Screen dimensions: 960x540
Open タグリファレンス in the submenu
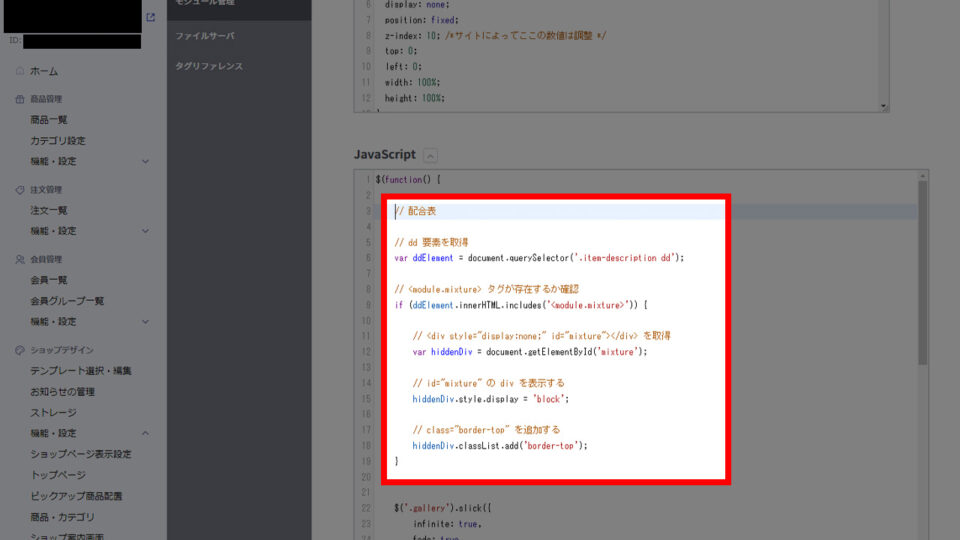click(x=209, y=66)
